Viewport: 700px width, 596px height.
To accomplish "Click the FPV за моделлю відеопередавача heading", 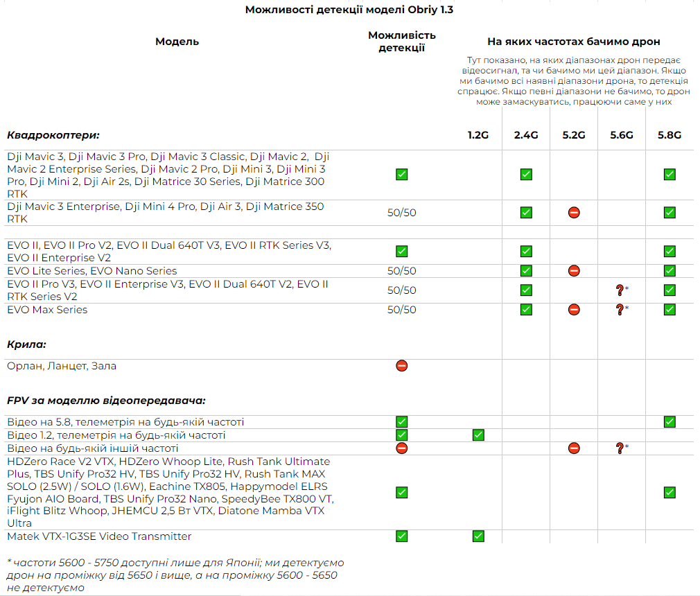I will pyautogui.click(x=106, y=401).
